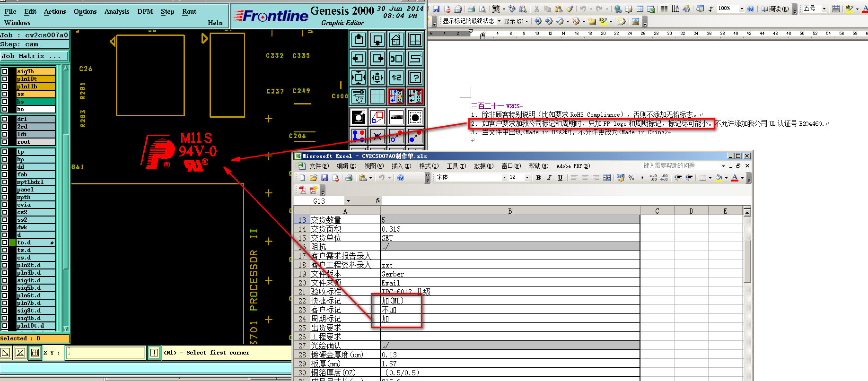Click the grid display icon in Genesis
The height and width of the screenshot is (381, 868).
pos(377,96)
